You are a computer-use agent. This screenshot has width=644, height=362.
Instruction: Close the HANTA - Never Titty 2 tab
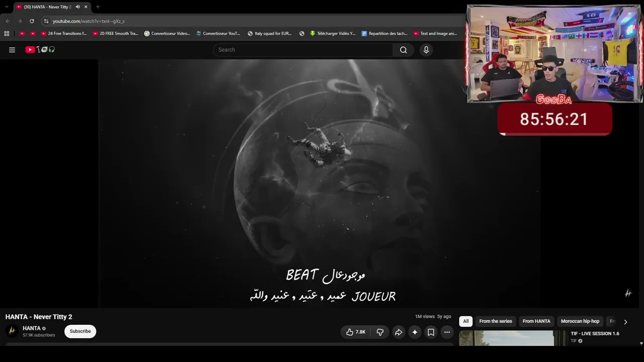point(86,7)
